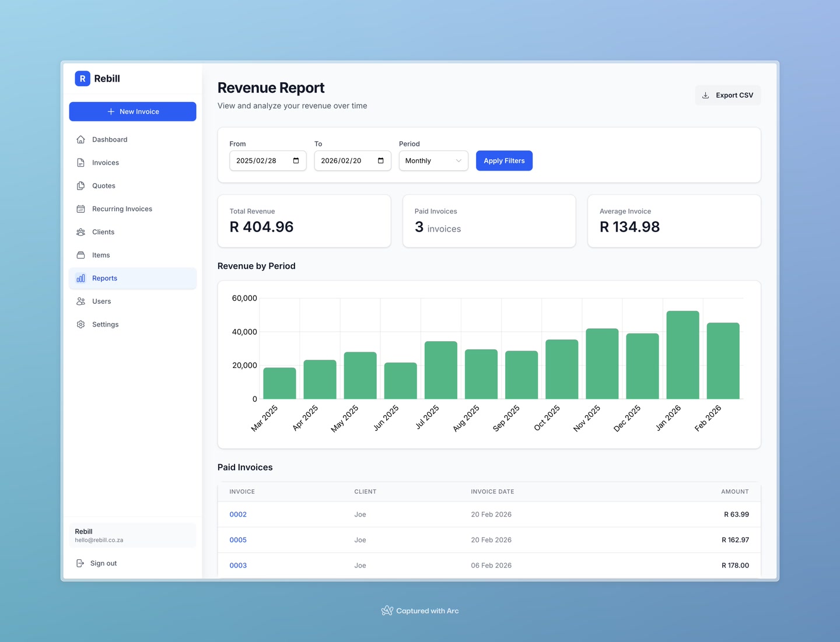The width and height of the screenshot is (840, 642).
Task: Click the Invoices document icon
Action: pos(80,162)
